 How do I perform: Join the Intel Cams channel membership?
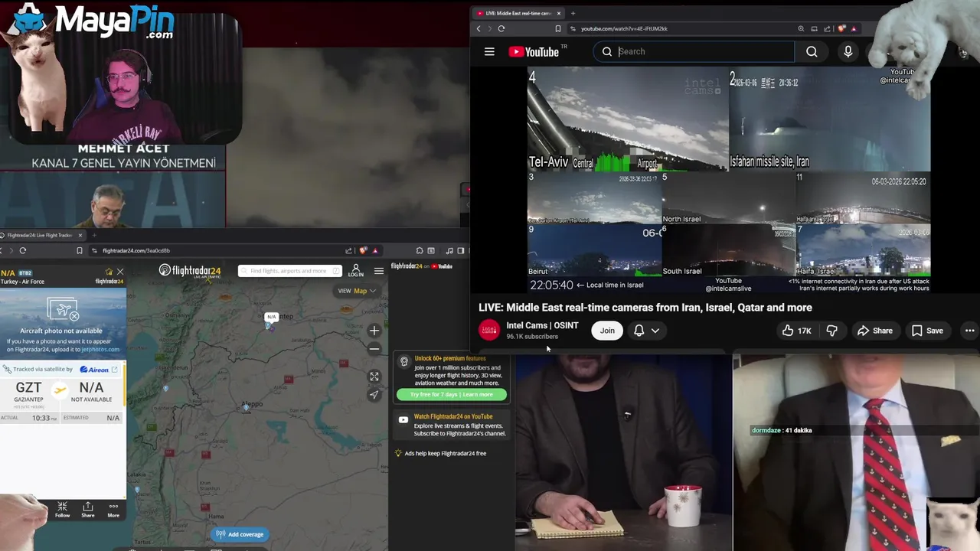[607, 331]
